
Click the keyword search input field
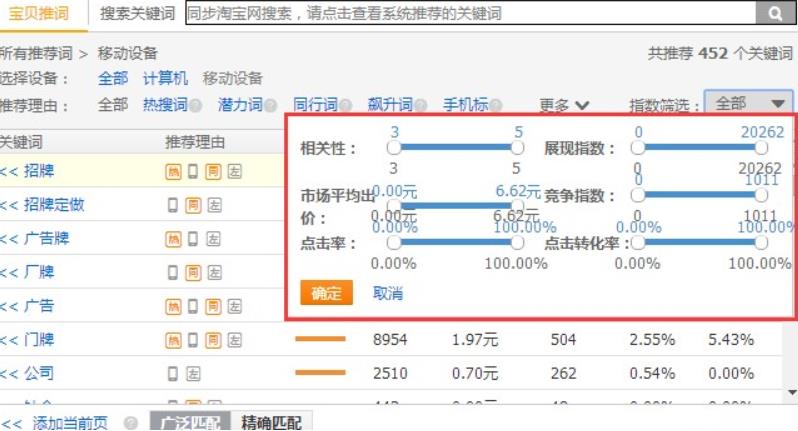468,13
